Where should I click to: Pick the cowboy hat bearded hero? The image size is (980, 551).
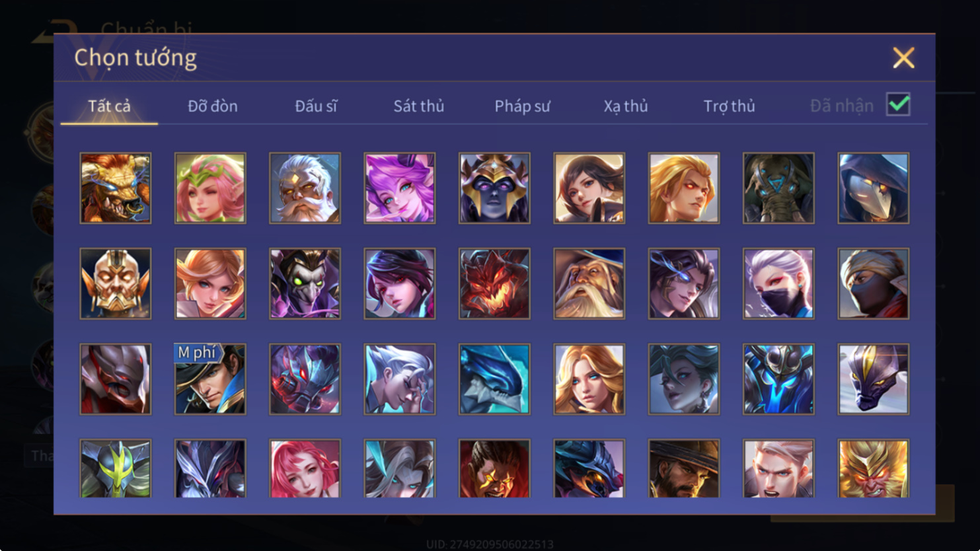click(683, 468)
